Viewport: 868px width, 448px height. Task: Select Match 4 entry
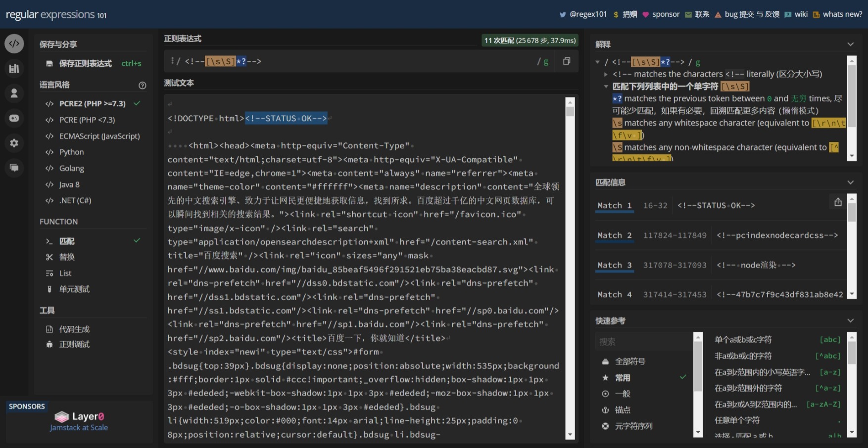pos(615,294)
